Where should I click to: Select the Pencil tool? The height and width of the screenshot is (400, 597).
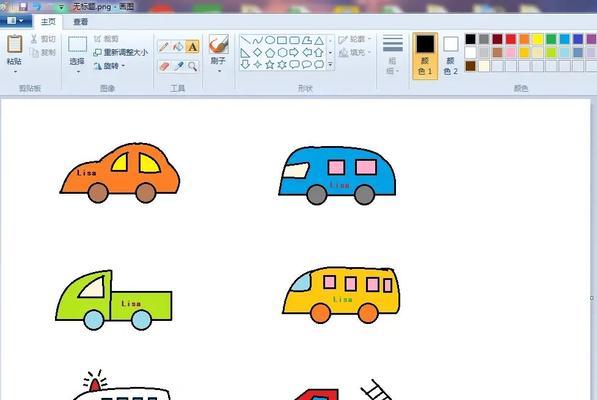[x=164, y=46]
